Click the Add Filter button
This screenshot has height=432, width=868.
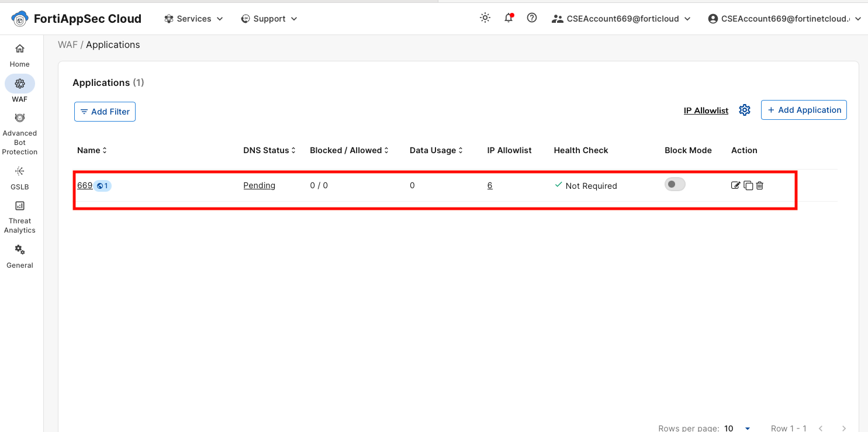[105, 112]
